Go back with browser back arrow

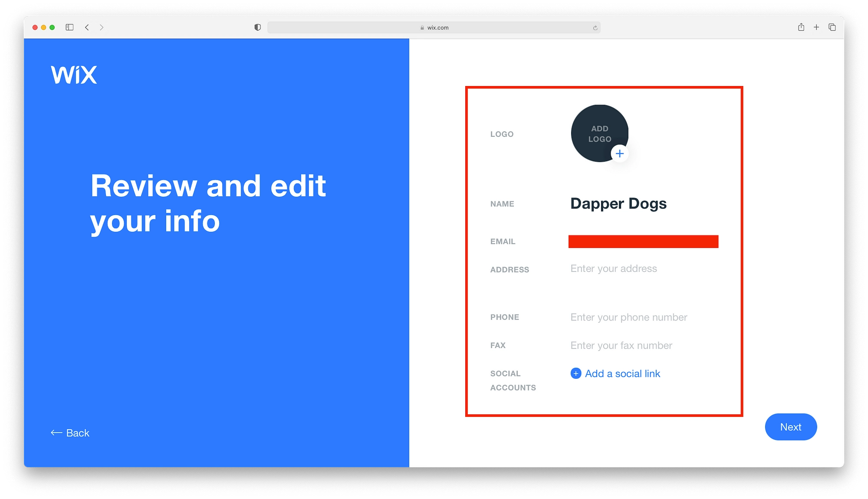(x=87, y=27)
